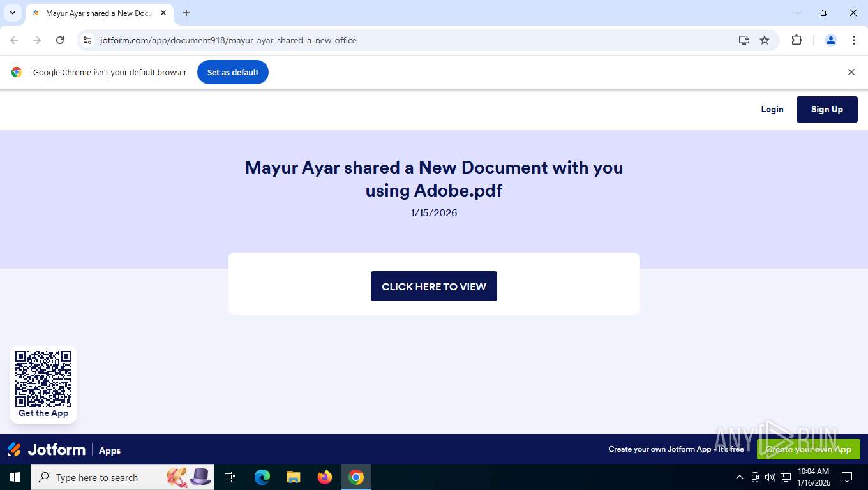Open File Explorer from the taskbar
The height and width of the screenshot is (490, 868).
294,477
